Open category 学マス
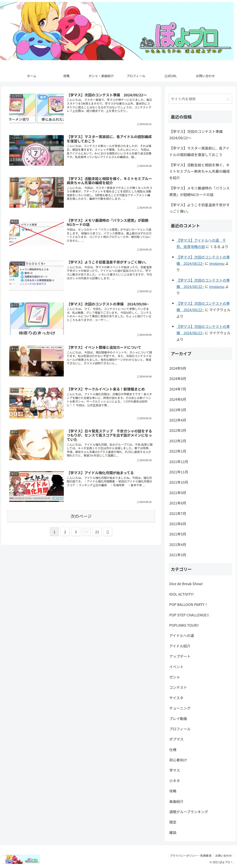 (174, 770)
